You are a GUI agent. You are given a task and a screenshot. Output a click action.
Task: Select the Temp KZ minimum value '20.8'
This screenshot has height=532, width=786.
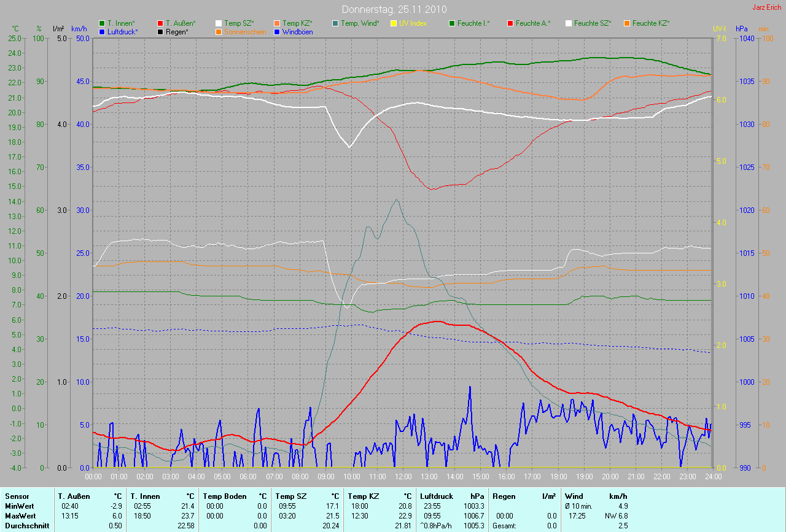pyautogui.click(x=404, y=506)
